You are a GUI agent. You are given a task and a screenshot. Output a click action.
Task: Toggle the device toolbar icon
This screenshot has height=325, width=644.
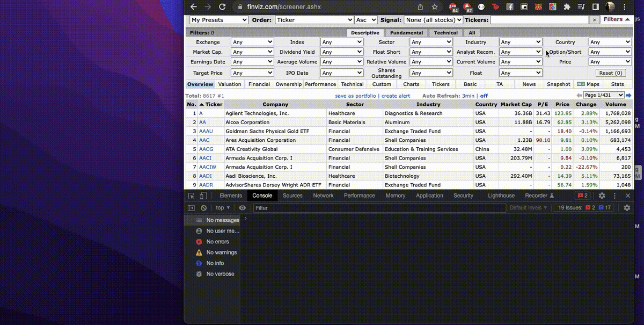coord(203,196)
